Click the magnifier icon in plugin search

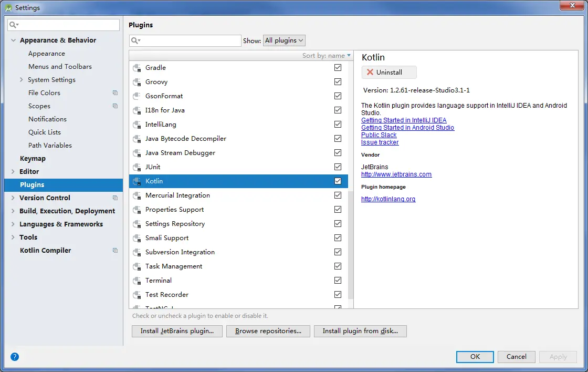pyautogui.click(x=135, y=40)
